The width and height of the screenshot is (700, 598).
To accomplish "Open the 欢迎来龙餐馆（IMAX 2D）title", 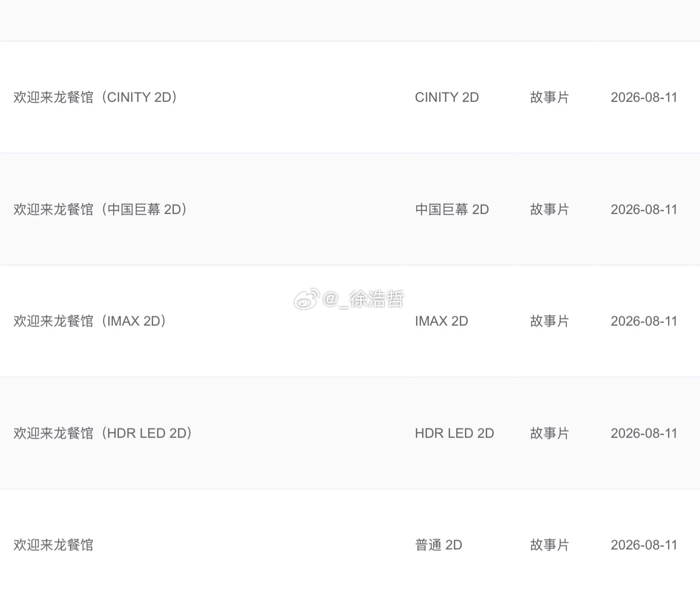I will (x=91, y=321).
